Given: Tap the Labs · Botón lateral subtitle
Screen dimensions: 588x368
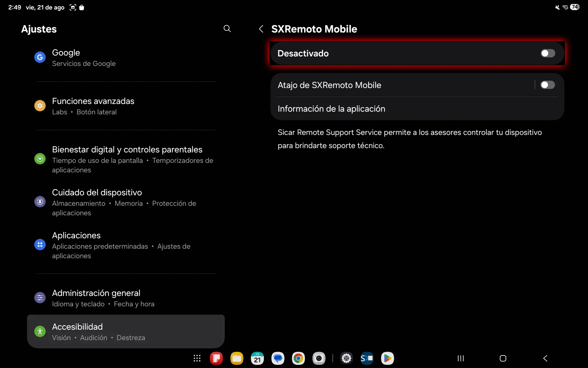Looking at the screenshot, I should [x=84, y=112].
